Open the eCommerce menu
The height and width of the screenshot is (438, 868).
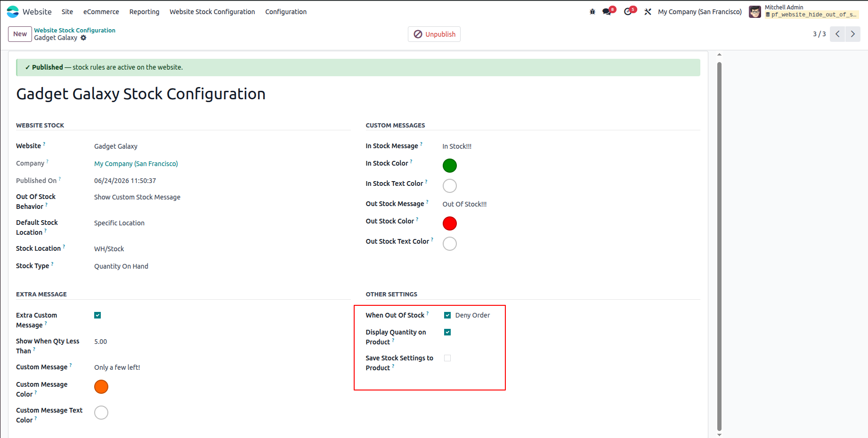(101, 12)
